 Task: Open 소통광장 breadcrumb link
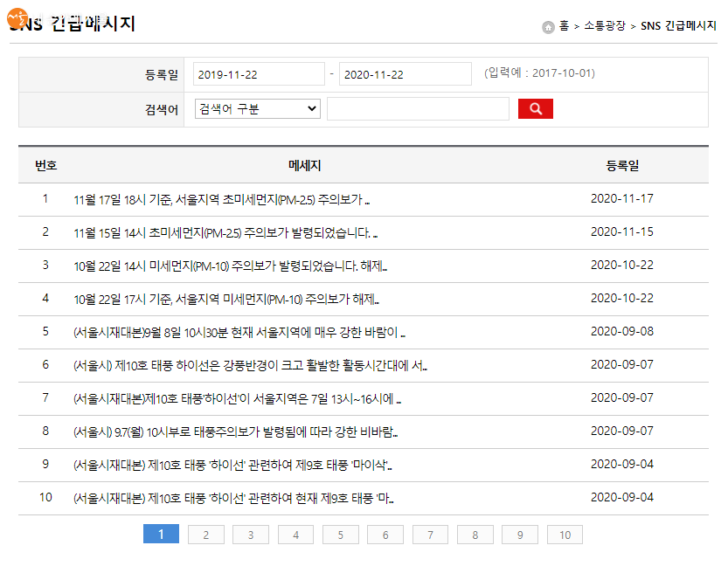click(605, 26)
